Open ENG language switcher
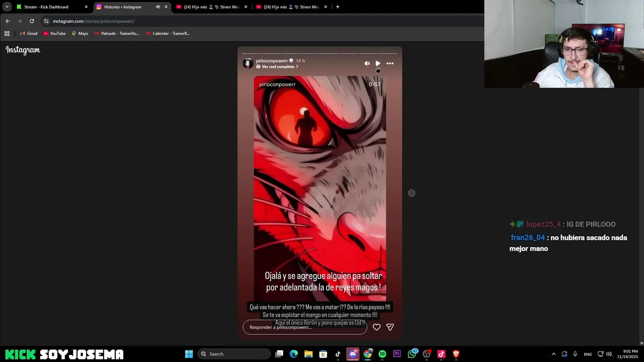The image size is (644, 362). click(x=588, y=354)
